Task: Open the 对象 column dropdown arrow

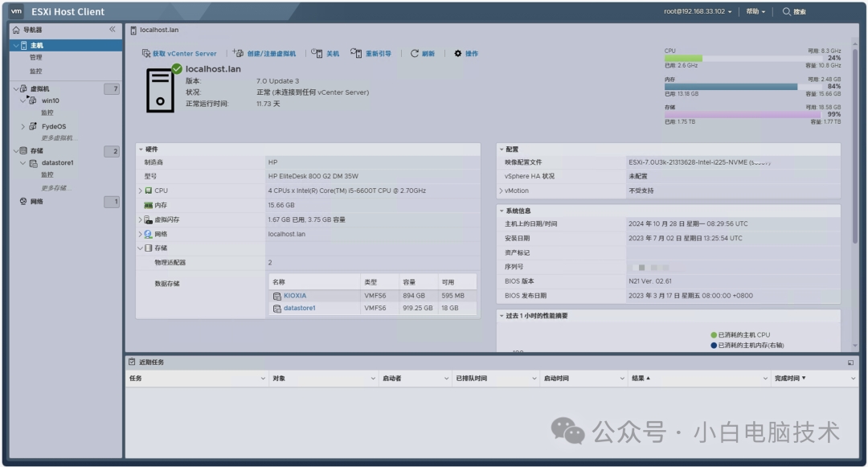Action: point(373,379)
